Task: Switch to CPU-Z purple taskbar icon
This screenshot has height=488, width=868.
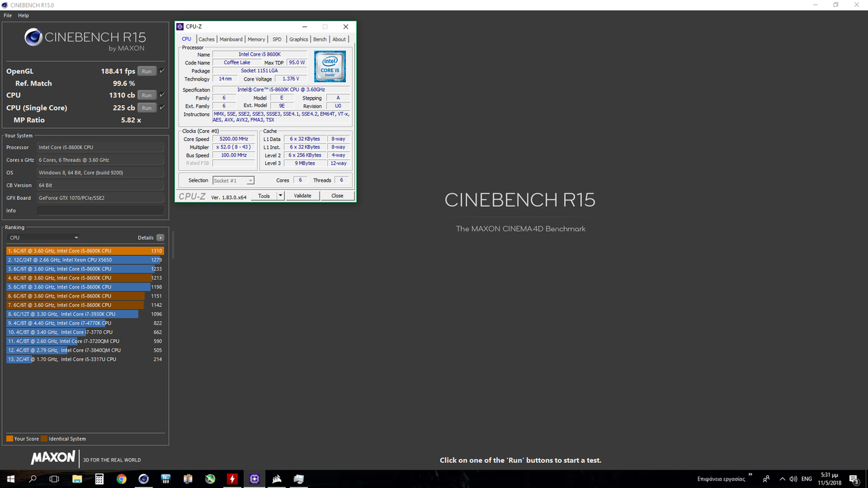Action: 254,479
